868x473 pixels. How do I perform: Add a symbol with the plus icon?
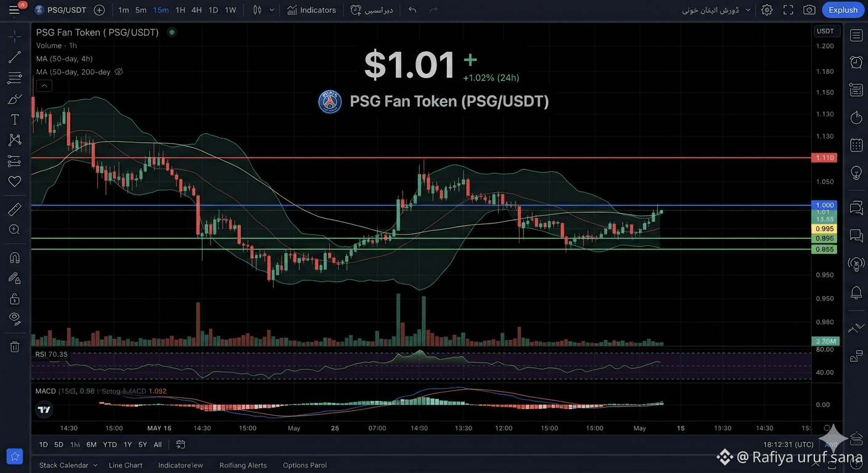(x=99, y=10)
